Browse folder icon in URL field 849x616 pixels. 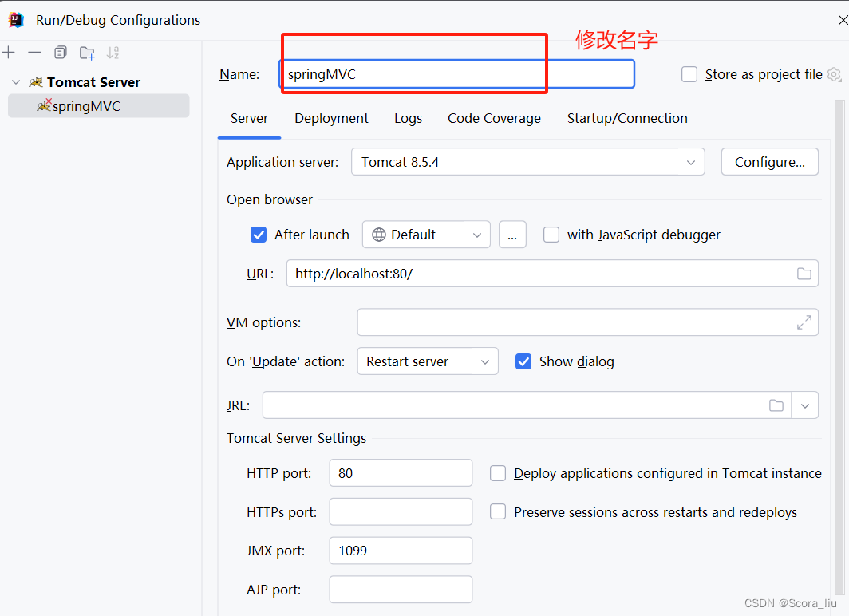pos(804,274)
